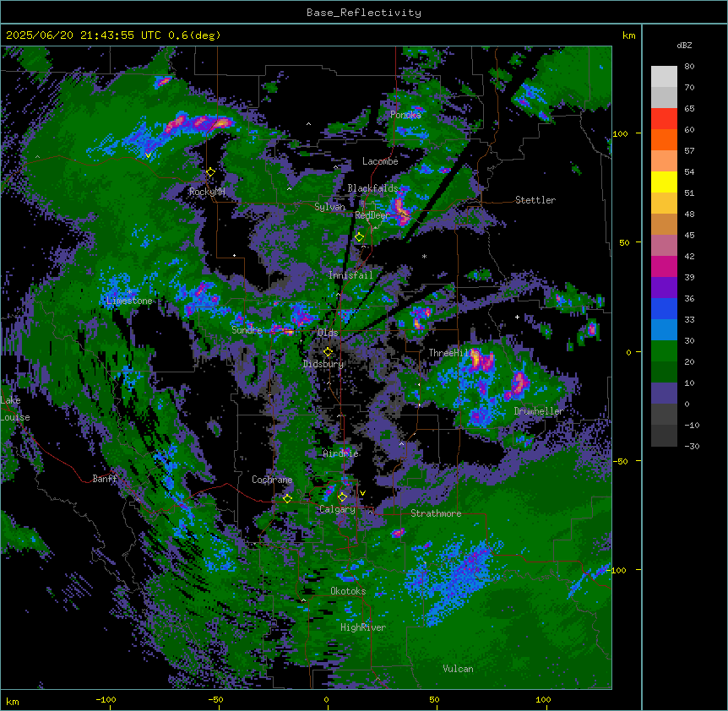Click the yellow diamond marker above Calgary
Viewport: 728px width, 711px height.
(342, 497)
